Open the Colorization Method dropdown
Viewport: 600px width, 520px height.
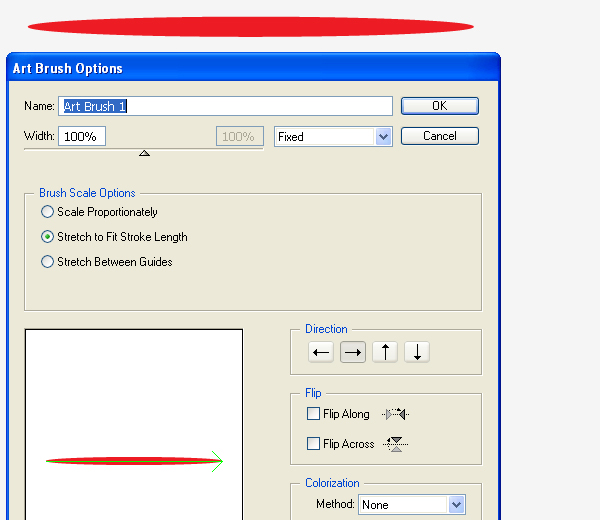(412, 505)
